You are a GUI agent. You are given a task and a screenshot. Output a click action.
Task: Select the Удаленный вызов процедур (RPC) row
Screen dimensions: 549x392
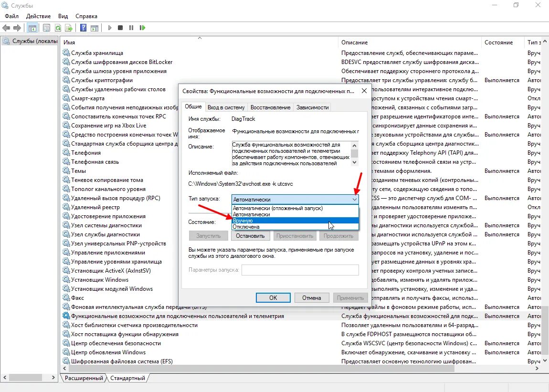[x=120, y=198]
